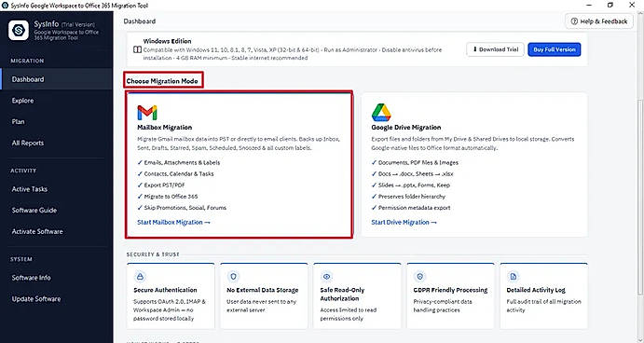Click the Choose Migration Mode heading
This screenshot has height=343, width=644.
click(162, 81)
